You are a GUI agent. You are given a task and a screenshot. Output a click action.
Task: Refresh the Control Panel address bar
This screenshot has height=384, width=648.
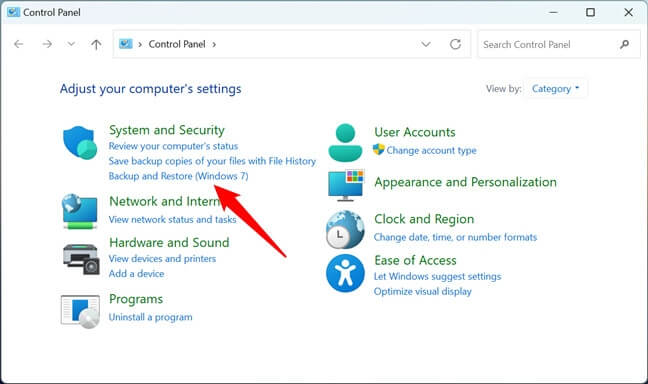click(x=455, y=44)
